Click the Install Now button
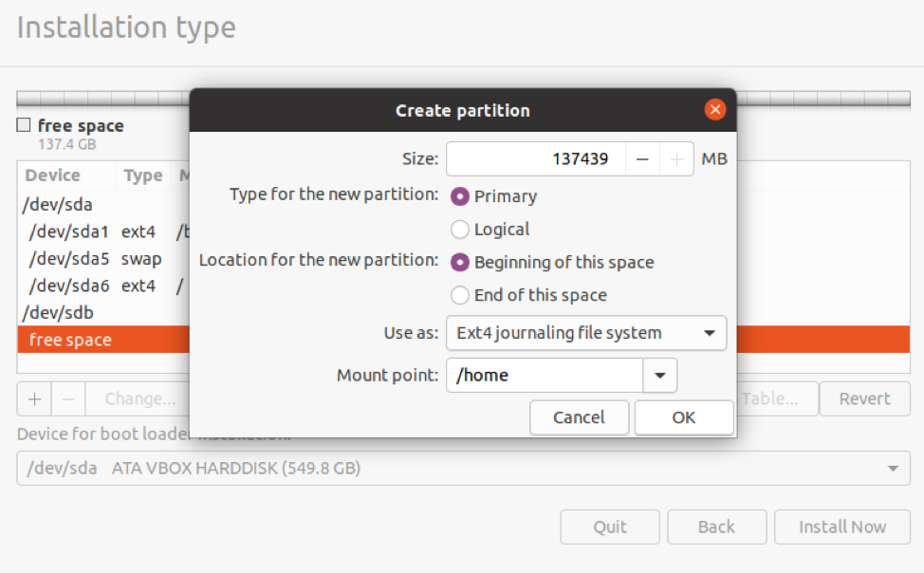The width and height of the screenshot is (924, 573). click(841, 527)
